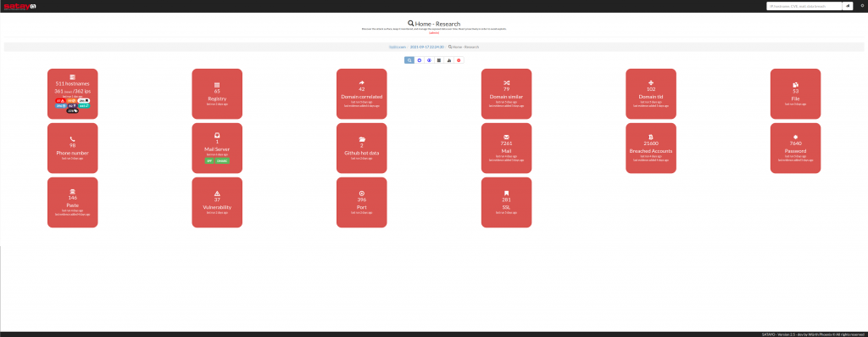Open the 511 hostnames card
This screenshot has height=337, width=868.
(73, 93)
